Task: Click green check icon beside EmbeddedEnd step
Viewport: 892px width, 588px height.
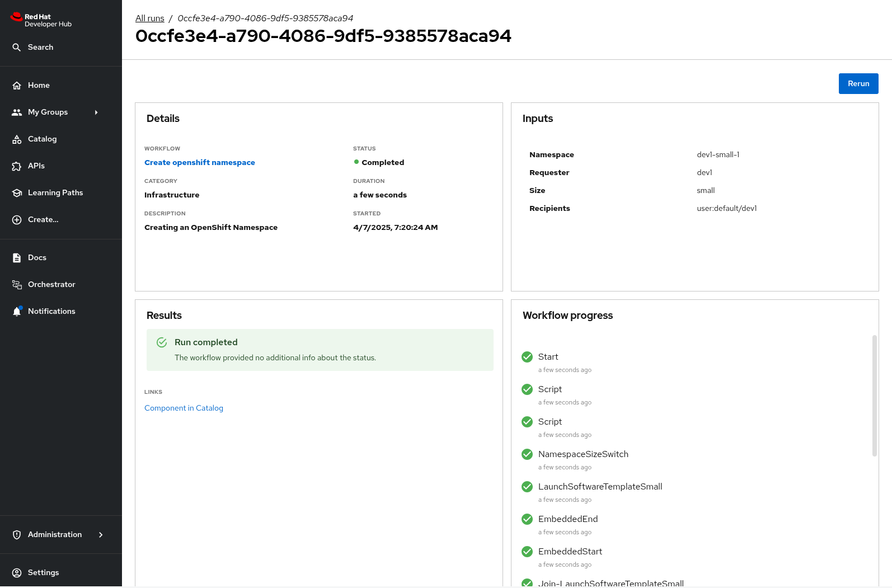Action: [527, 519]
